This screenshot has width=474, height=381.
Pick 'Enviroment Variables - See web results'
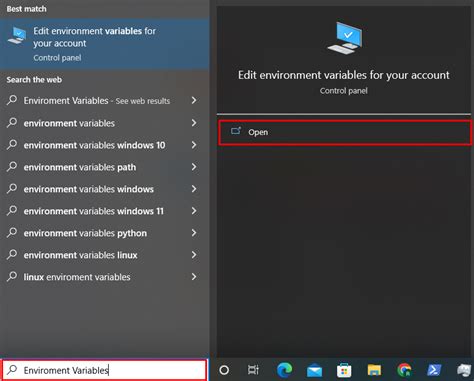[x=104, y=100]
